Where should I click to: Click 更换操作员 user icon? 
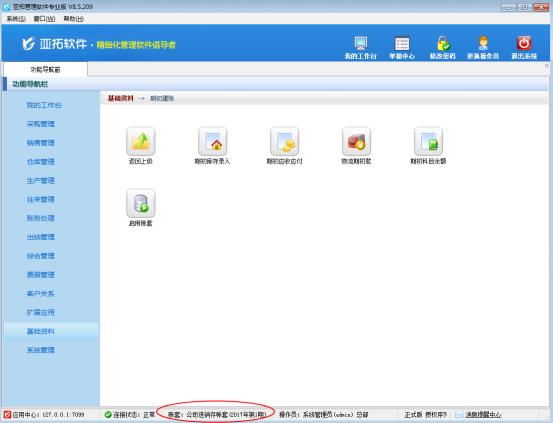(x=483, y=48)
